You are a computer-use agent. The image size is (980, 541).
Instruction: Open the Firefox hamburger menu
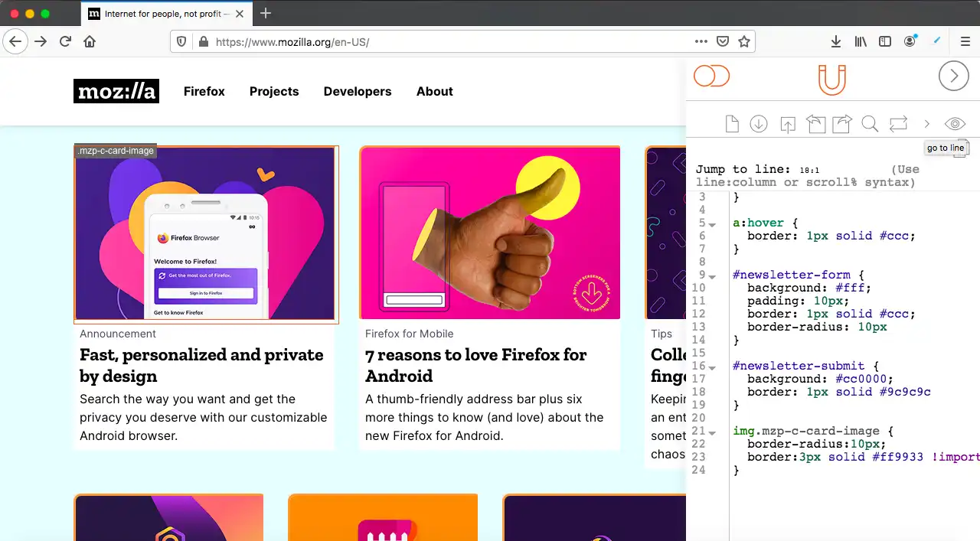pos(965,41)
